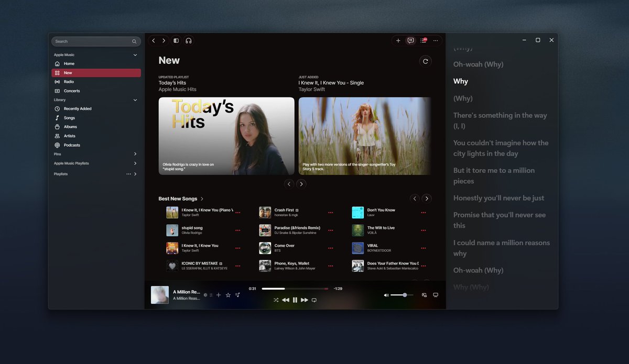Click the plus icon in top toolbar
Screen dimensions: 629x364
coord(398,40)
